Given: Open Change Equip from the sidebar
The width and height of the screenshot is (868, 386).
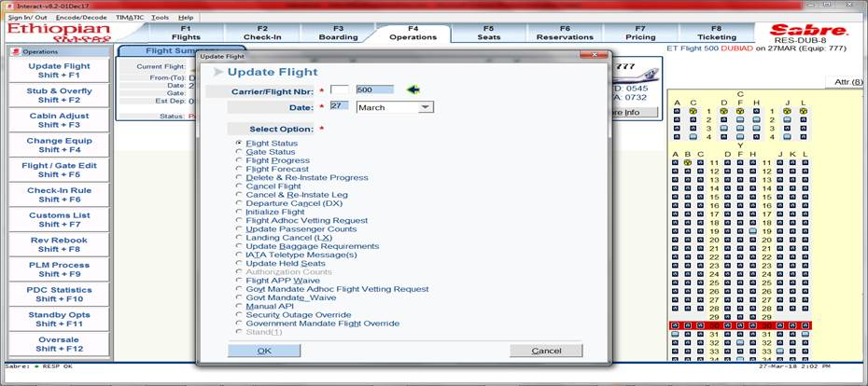Looking at the screenshot, I should (59, 145).
